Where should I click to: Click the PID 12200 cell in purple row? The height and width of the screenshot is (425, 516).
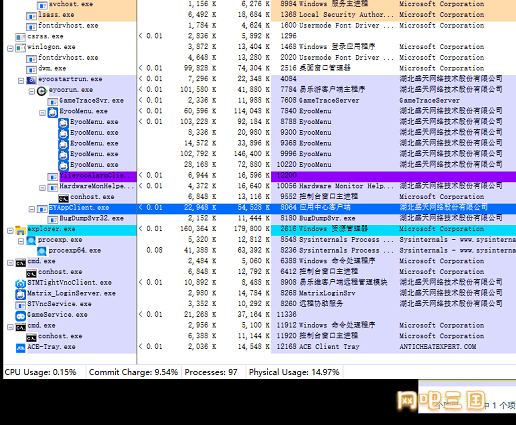(287, 175)
